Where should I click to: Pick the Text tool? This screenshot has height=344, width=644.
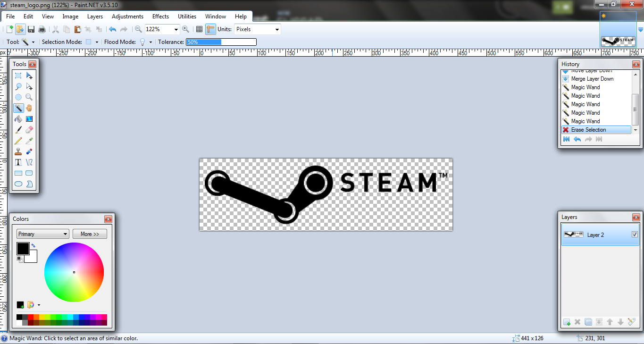tap(18, 162)
